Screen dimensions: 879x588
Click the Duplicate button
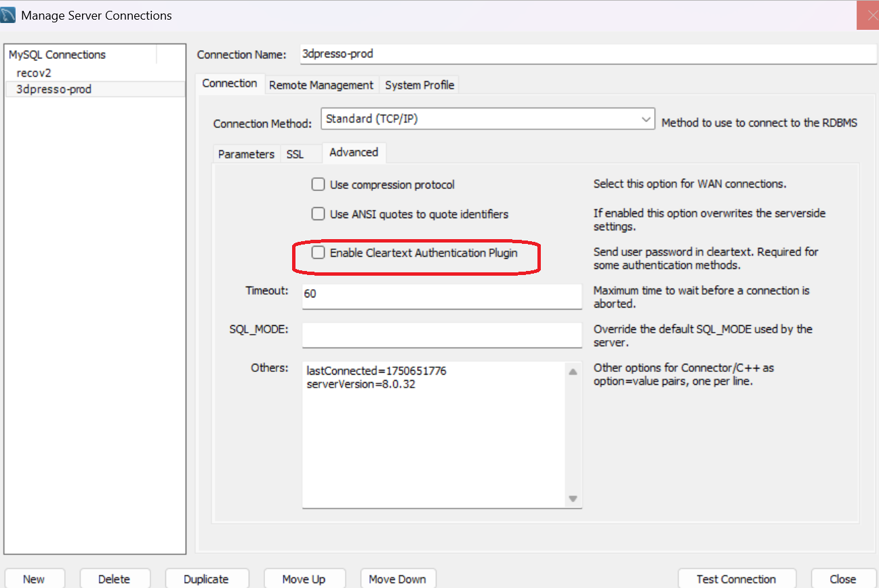(x=206, y=579)
